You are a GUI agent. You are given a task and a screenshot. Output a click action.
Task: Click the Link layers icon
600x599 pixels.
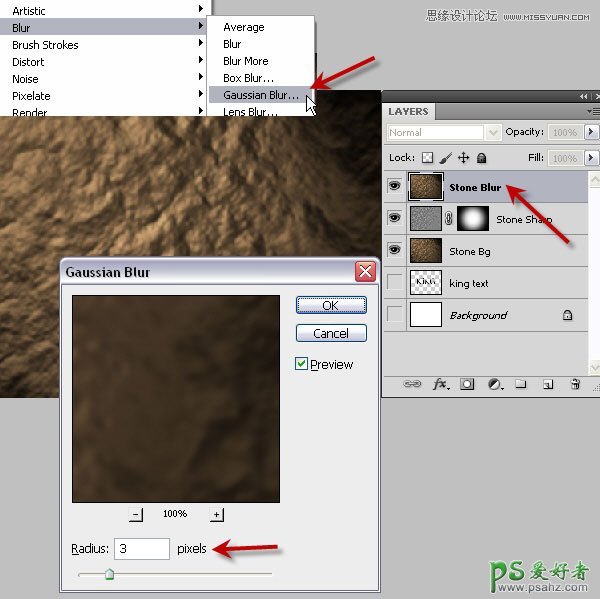(x=411, y=383)
